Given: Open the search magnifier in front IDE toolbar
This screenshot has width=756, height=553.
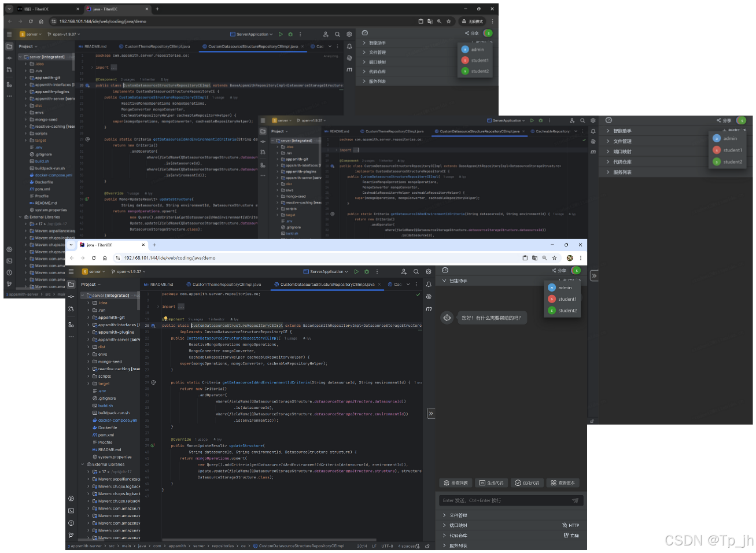Looking at the screenshot, I should (x=416, y=271).
